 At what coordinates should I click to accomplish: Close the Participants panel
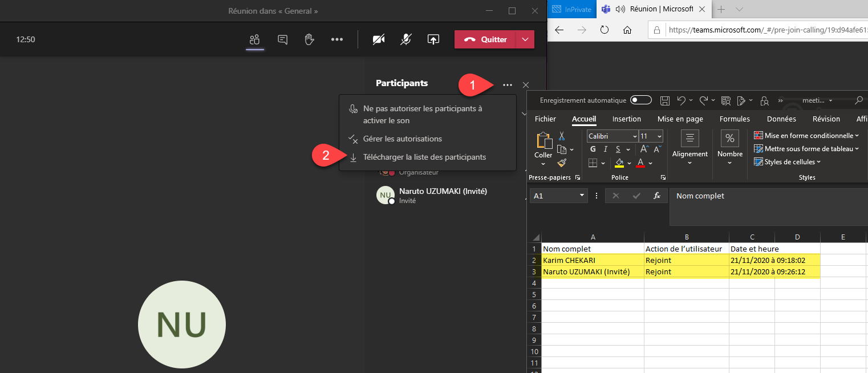[526, 85]
